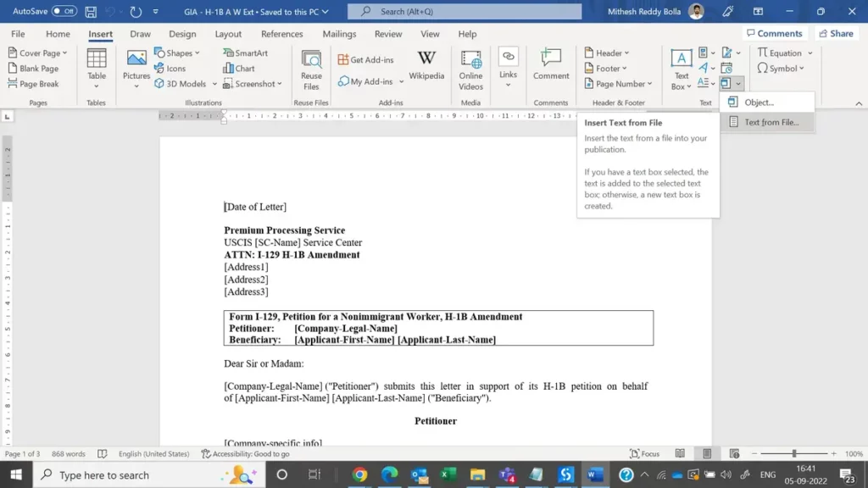Click the Pictures icon
The image size is (868, 488).
136,58
